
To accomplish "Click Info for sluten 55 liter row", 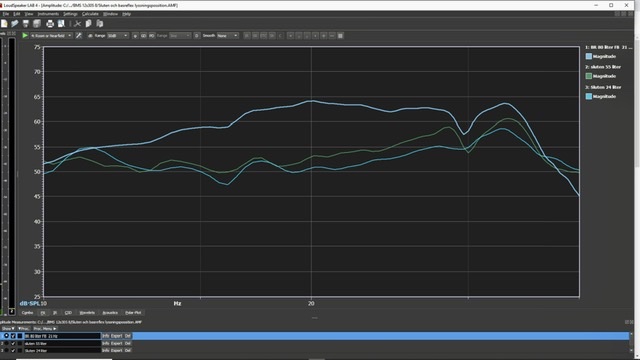I will [x=106, y=343].
